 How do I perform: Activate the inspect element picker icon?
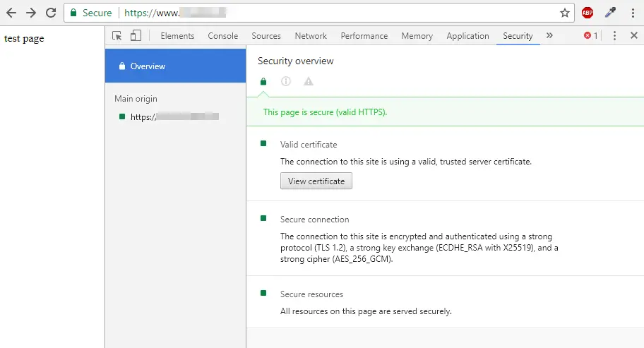point(117,36)
